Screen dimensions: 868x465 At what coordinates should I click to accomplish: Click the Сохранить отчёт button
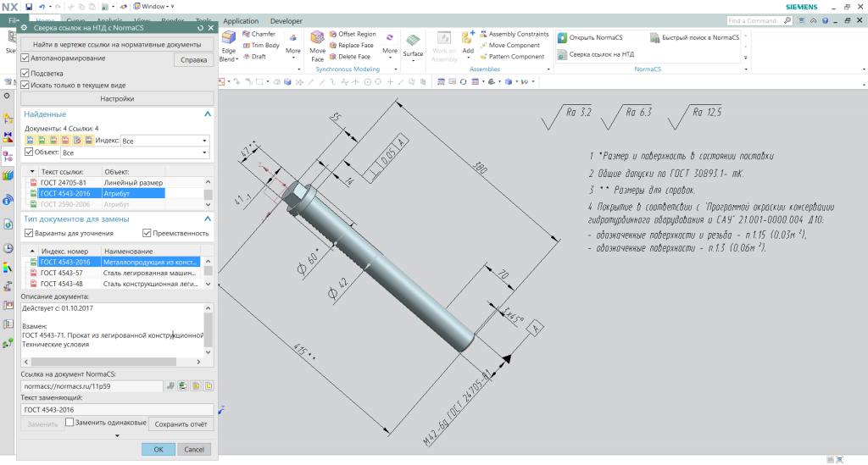tap(181, 424)
